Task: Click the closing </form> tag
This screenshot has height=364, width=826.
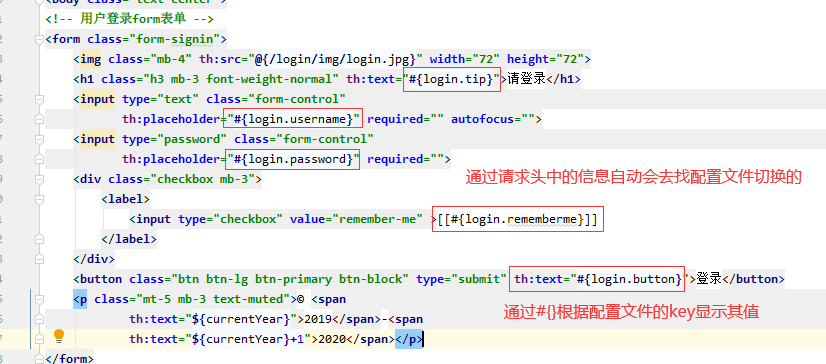Action: 70,359
